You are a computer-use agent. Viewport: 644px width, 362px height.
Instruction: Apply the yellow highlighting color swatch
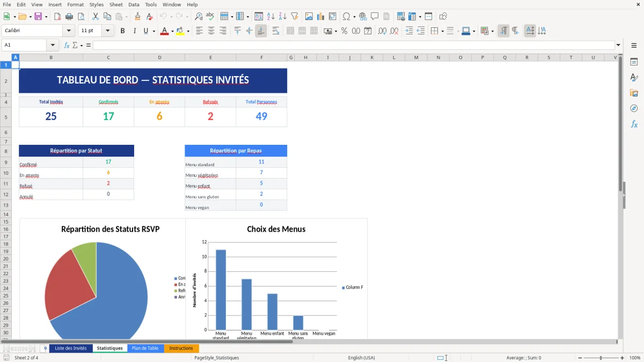pyautogui.click(x=180, y=31)
